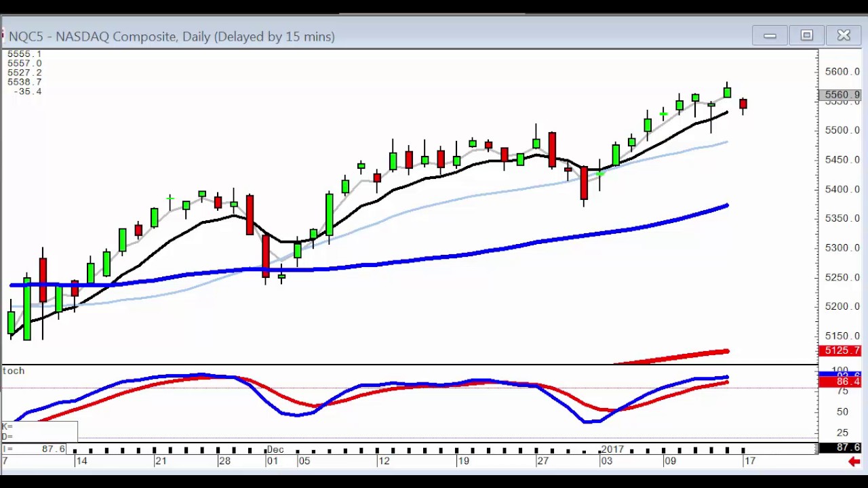Select date 17 on the time axis

pyautogui.click(x=749, y=461)
